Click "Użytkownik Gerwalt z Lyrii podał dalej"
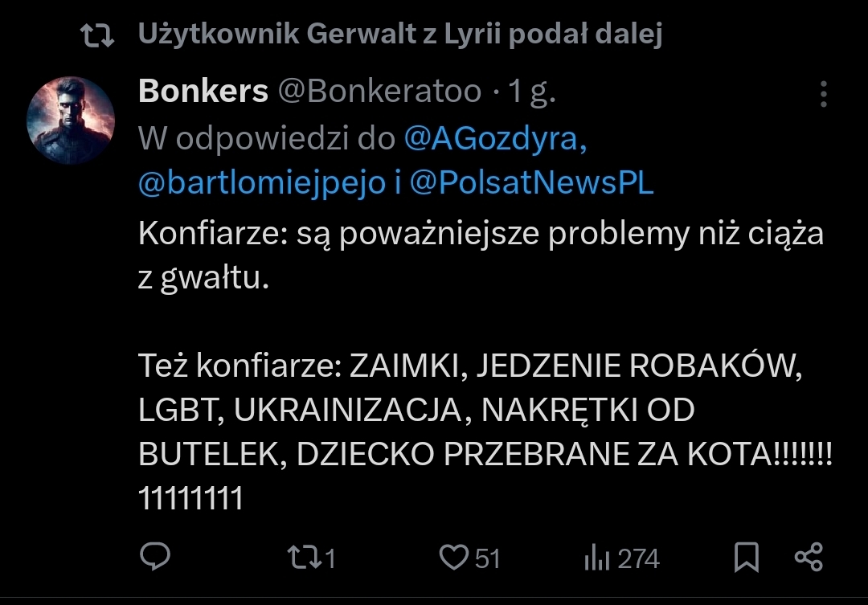868x605 pixels. [399, 34]
